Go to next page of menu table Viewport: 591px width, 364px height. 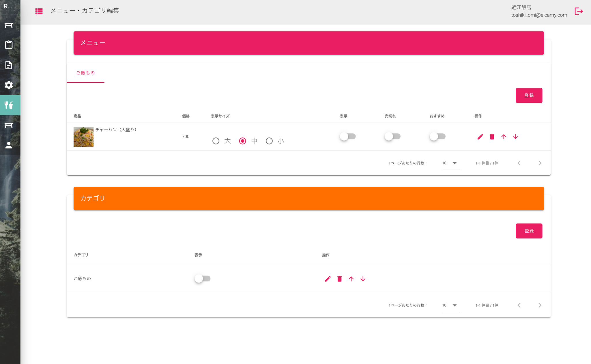(540, 163)
